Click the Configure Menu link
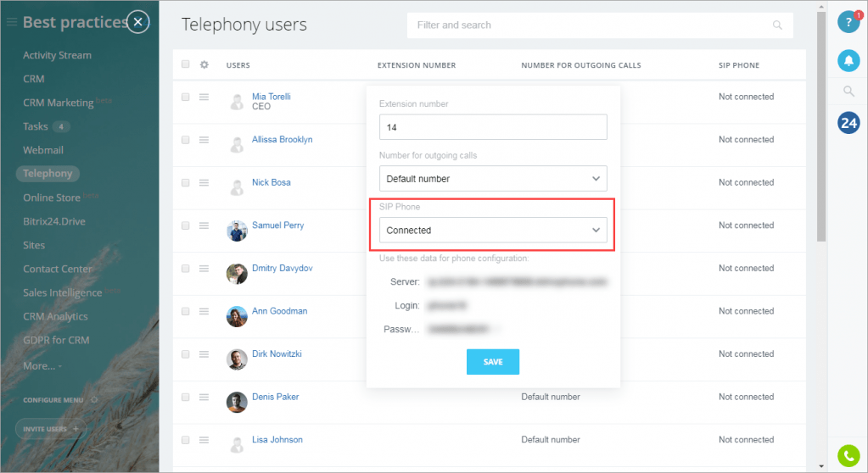Viewport: 868px width, 473px height. [53, 400]
